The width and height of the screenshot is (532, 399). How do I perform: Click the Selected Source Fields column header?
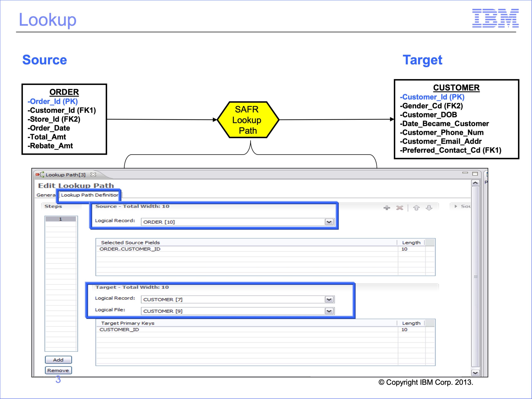click(246, 243)
